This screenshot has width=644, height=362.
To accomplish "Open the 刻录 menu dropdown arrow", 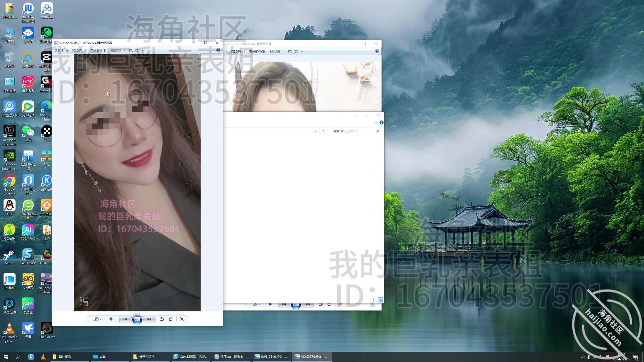I will (x=124, y=51).
